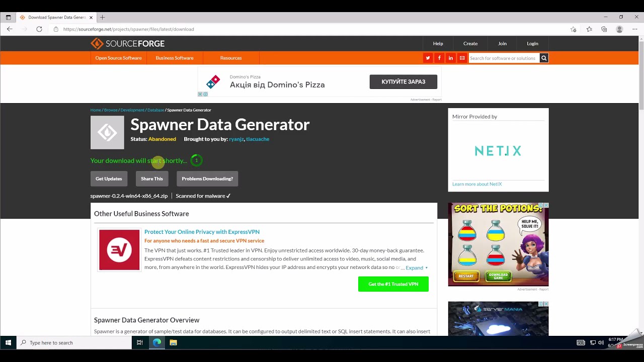
Task: Click Login in top bar
Action: pyautogui.click(x=532, y=44)
